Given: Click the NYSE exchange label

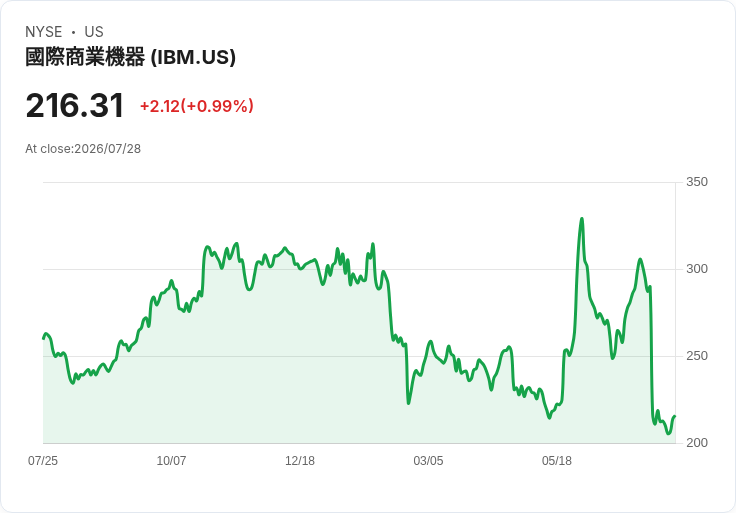Looking at the screenshot, I should (x=44, y=32).
